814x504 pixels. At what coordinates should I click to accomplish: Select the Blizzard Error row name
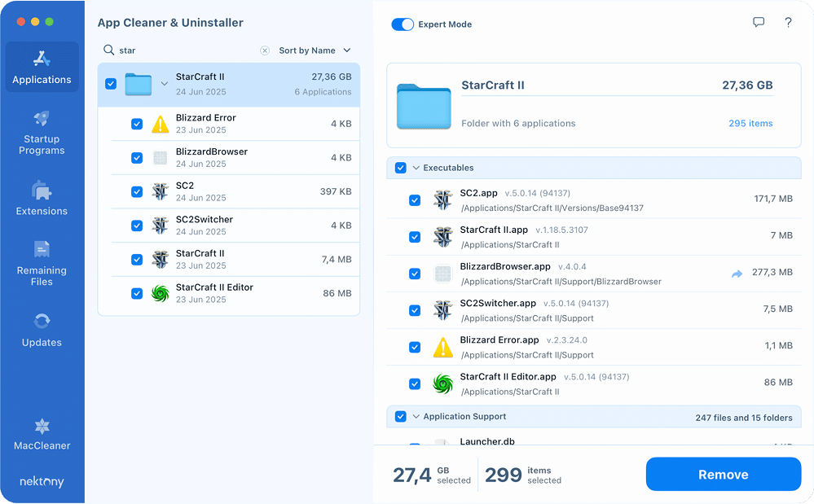pyautogui.click(x=205, y=118)
